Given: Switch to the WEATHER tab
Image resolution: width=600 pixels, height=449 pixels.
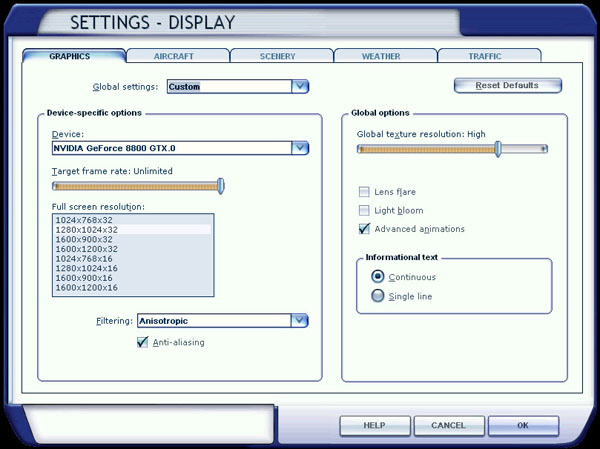Looking at the screenshot, I should coord(385,56).
